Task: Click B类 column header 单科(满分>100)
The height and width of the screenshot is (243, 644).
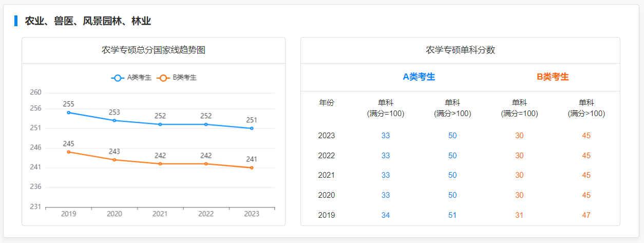Action: point(586,108)
